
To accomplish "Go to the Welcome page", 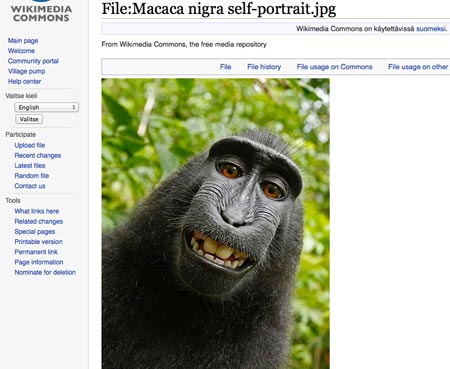I will (21, 51).
